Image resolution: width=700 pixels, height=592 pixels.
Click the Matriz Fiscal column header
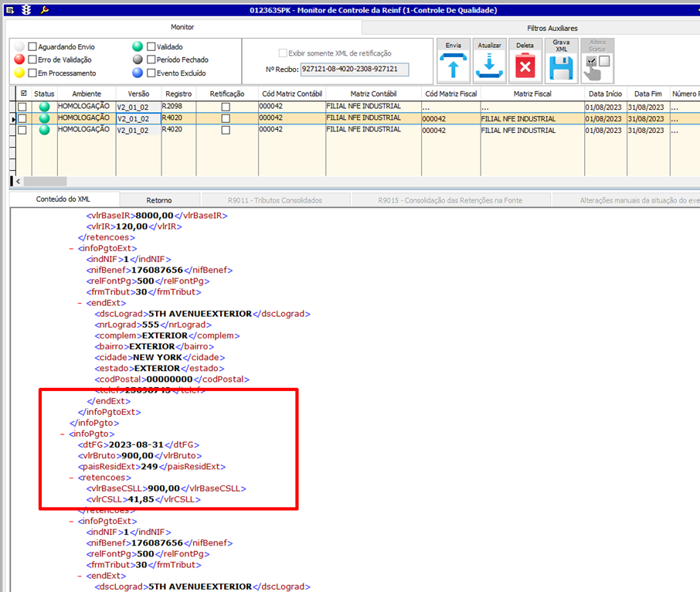[x=532, y=94]
